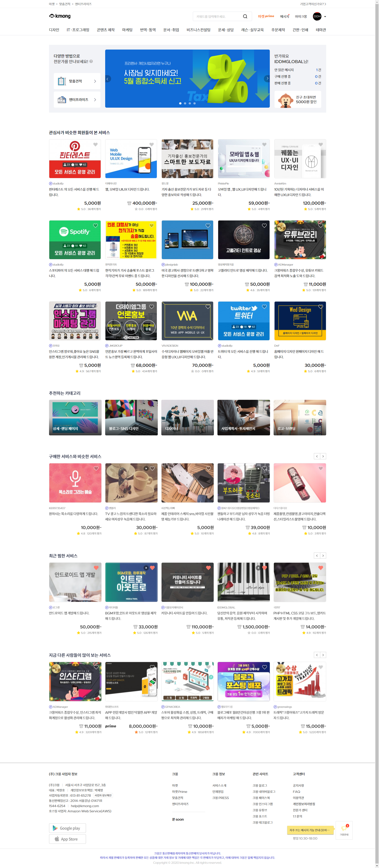Show next items in 최근 찜한 서비스

click(x=323, y=555)
